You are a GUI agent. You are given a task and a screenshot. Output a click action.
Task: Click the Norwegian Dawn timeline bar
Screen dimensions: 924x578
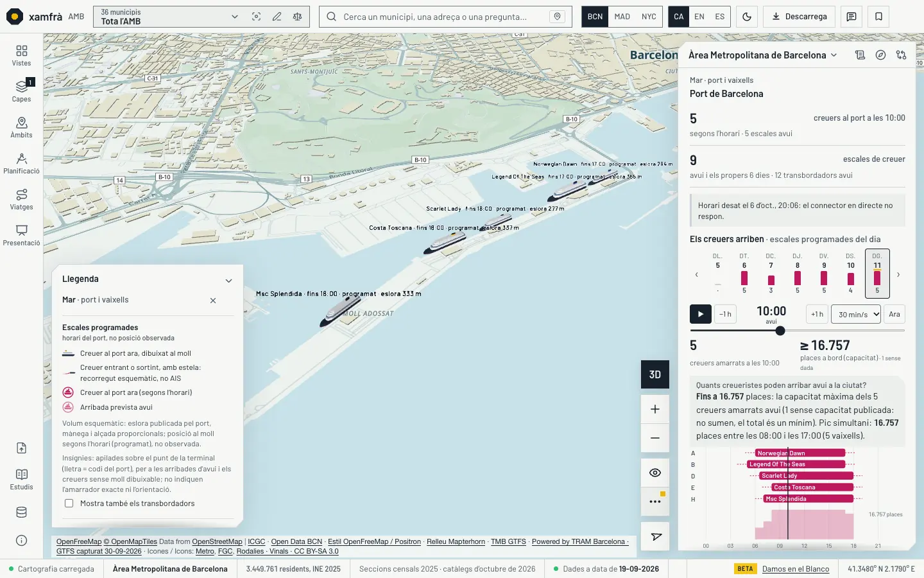(x=800, y=453)
